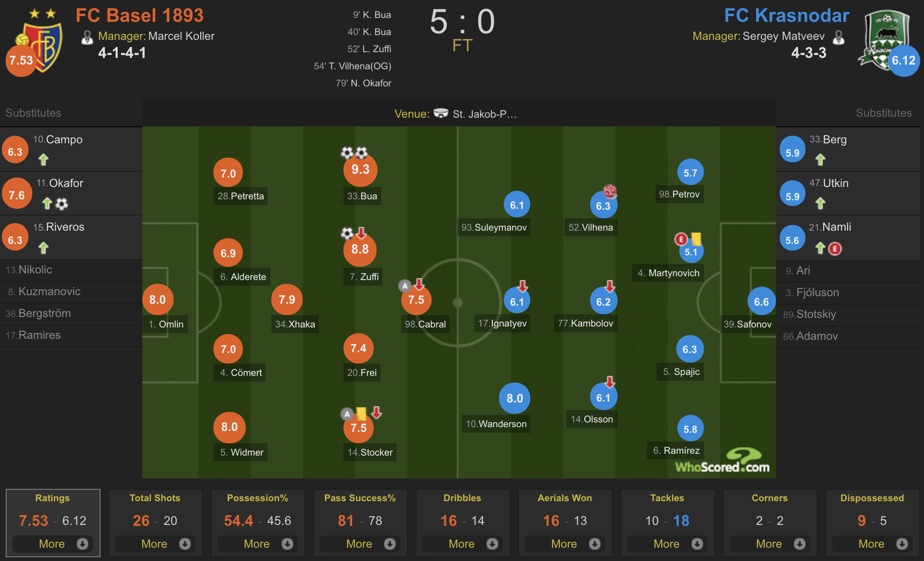
Task: Expand More under Possession%
Action: coord(257,543)
